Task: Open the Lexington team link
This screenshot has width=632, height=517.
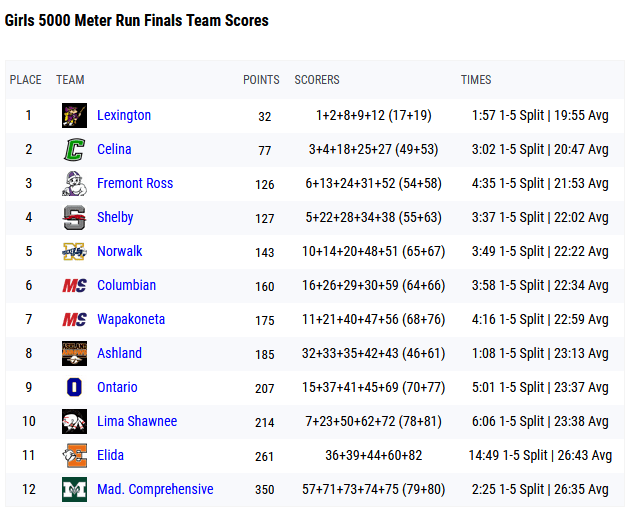Action: click(124, 115)
